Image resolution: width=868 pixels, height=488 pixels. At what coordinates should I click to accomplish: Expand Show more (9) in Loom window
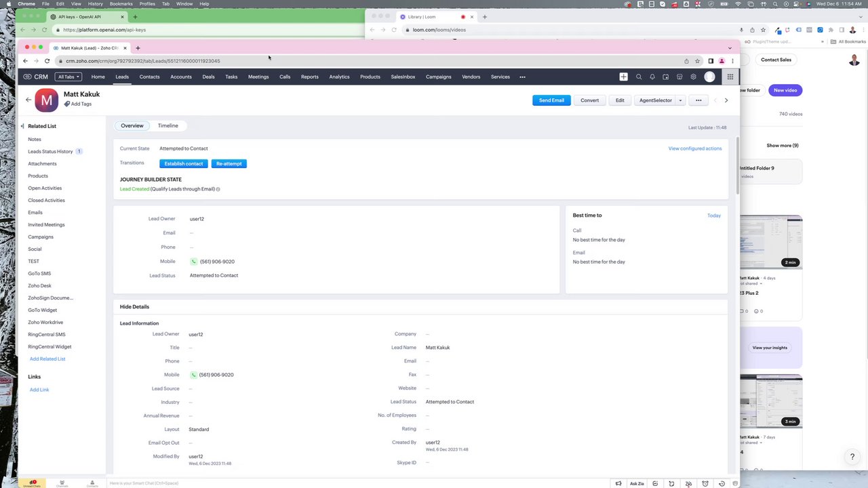[x=783, y=145]
